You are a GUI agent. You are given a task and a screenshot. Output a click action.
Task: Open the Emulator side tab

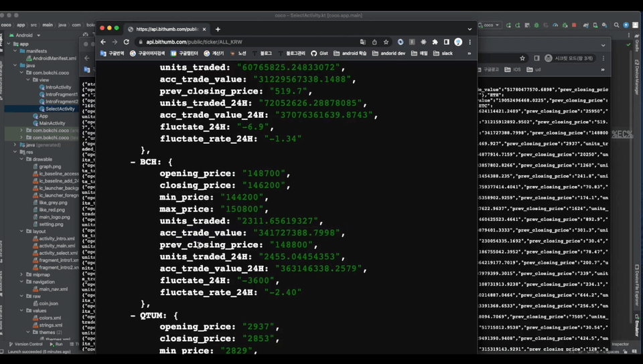pyautogui.click(x=637, y=325)
